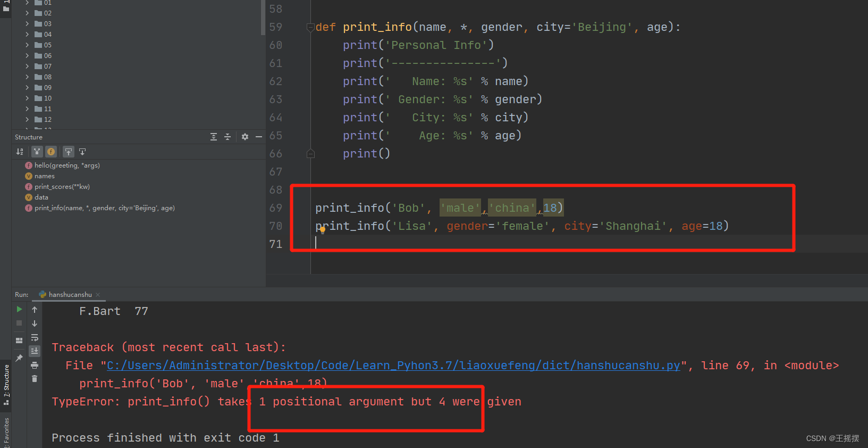Screen dimensions: 868x448
Task: Click the 'F.Bart 77' console output
Action: click(114, 311)
